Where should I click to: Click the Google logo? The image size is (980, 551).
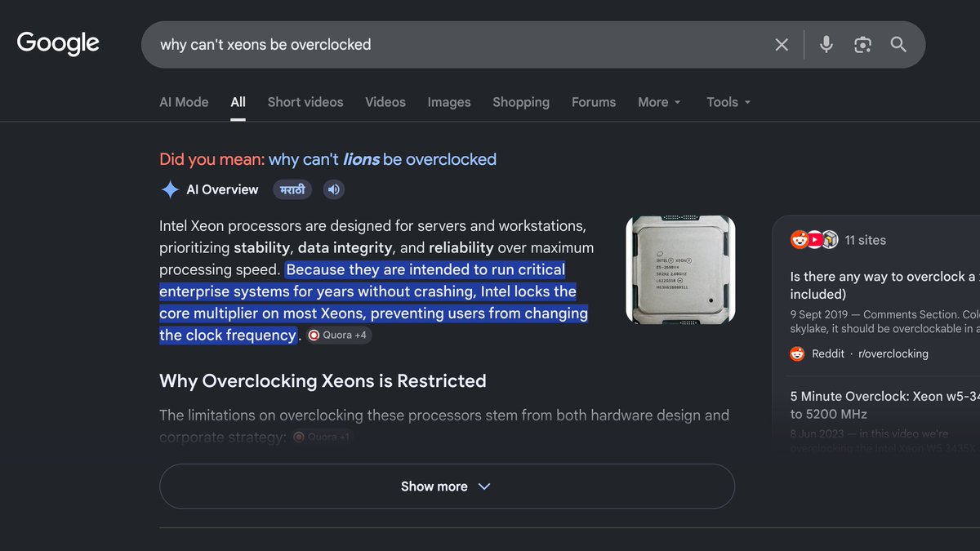pyautogui.click(x=58, y=43)
